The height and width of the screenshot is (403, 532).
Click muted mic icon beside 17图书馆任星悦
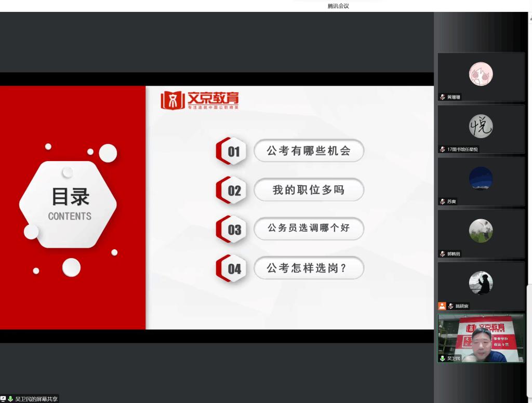click(443, 150)
